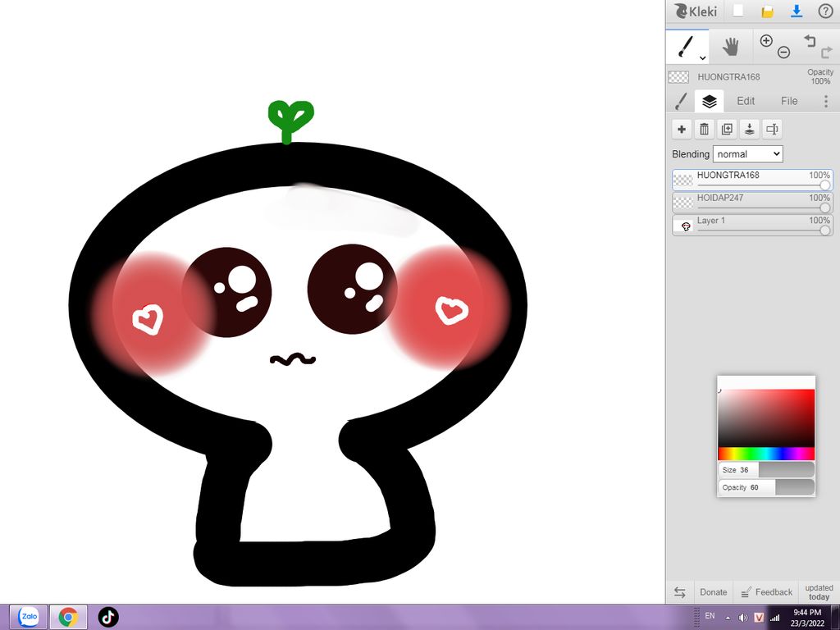The image size is (840, 630).
Task: Click the Kleki logo in the header
Action: click(696, 11)
